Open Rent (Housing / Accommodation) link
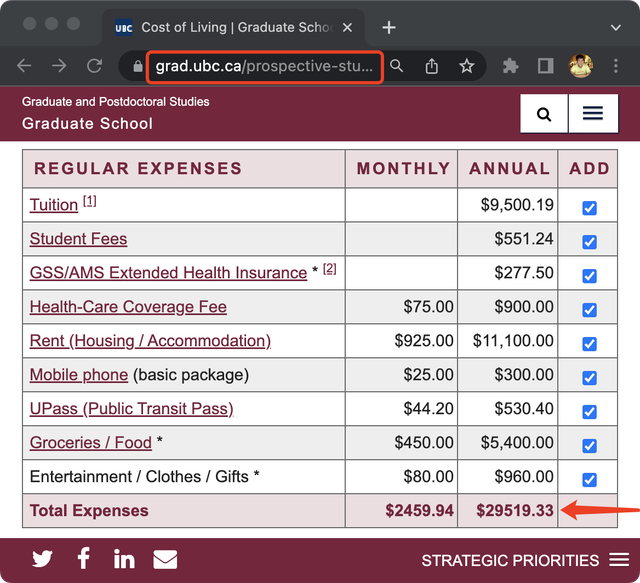 150,341
